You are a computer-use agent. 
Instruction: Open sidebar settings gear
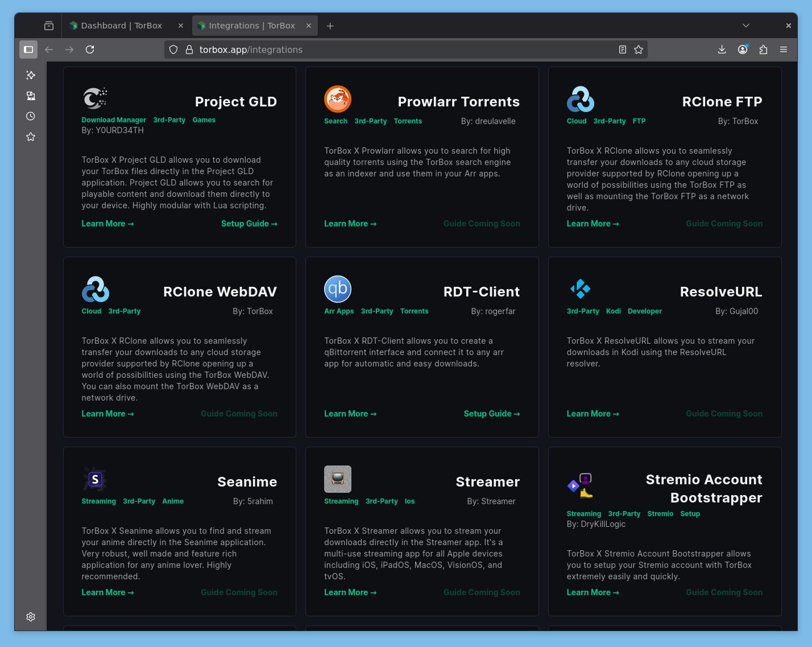(31, 617)
